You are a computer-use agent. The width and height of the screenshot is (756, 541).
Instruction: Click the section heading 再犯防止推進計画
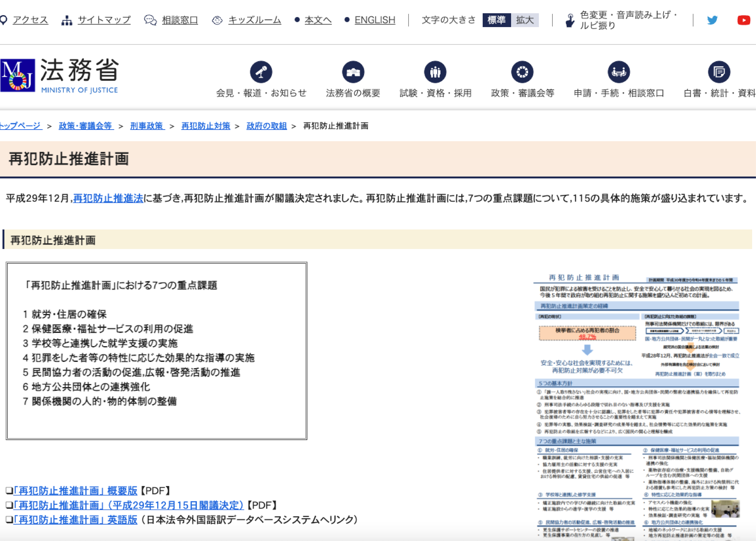coord(53,240)
